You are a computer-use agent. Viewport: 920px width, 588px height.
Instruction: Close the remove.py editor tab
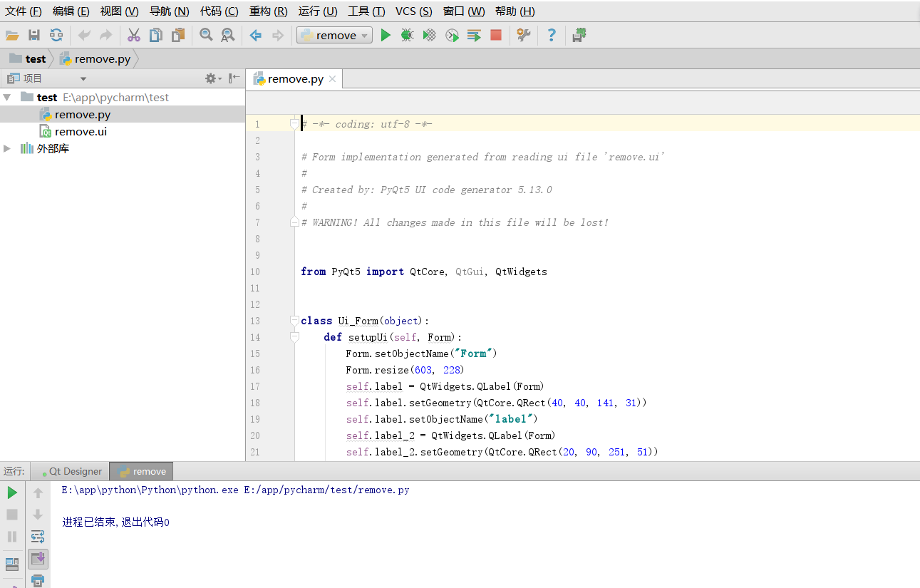pos(332,79)
